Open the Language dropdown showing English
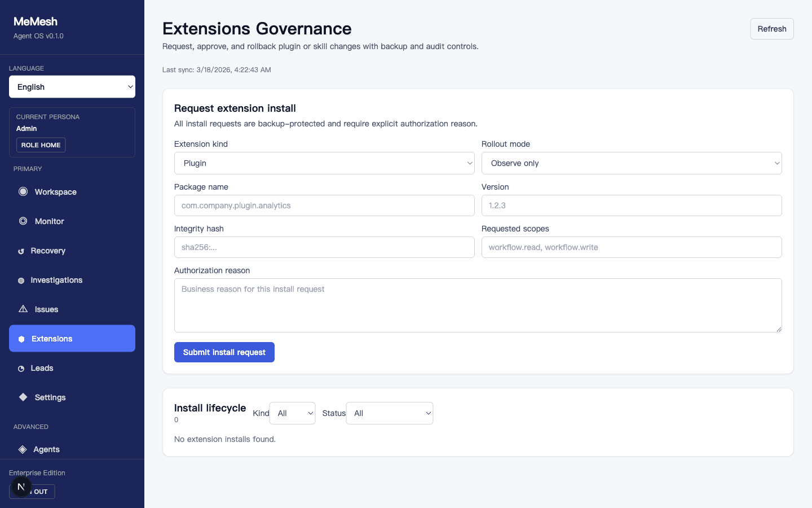The height and width of the screenshot is (508, 812). [x=72, y=86]
